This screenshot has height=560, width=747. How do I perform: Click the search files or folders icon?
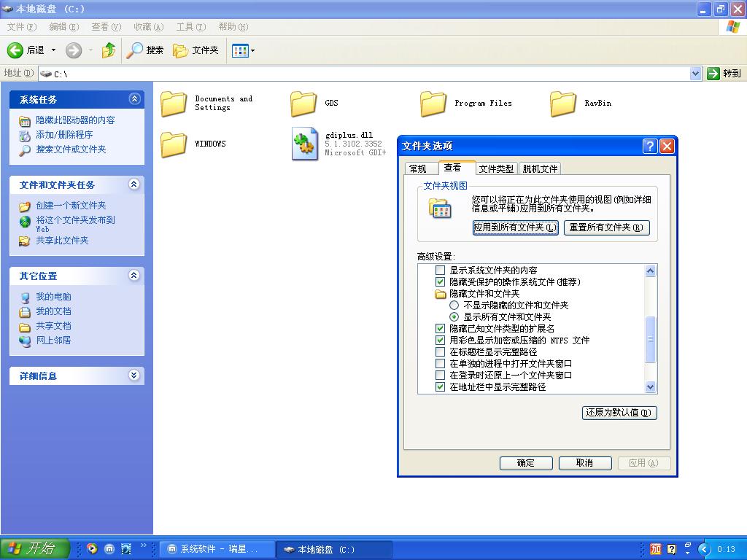(x=25, y=150)
